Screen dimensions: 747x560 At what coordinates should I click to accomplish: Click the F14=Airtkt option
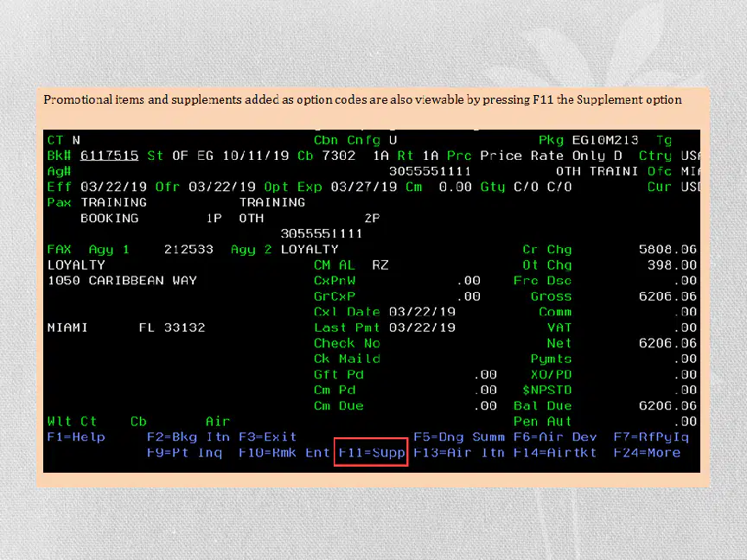pyautogui.click(x=555, y=452)
